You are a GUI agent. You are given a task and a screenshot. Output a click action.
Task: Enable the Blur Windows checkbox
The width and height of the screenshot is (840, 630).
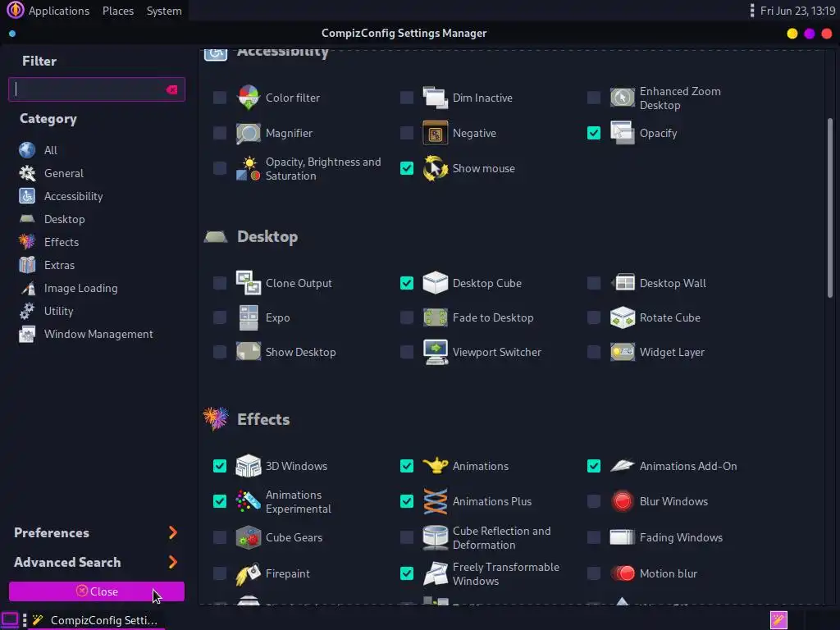point(594,501)
